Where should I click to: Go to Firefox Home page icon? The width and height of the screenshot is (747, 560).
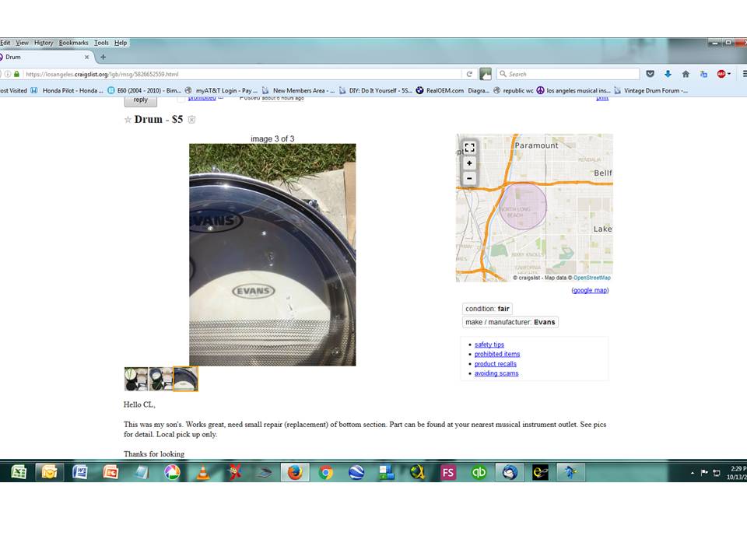click(686, 74)
